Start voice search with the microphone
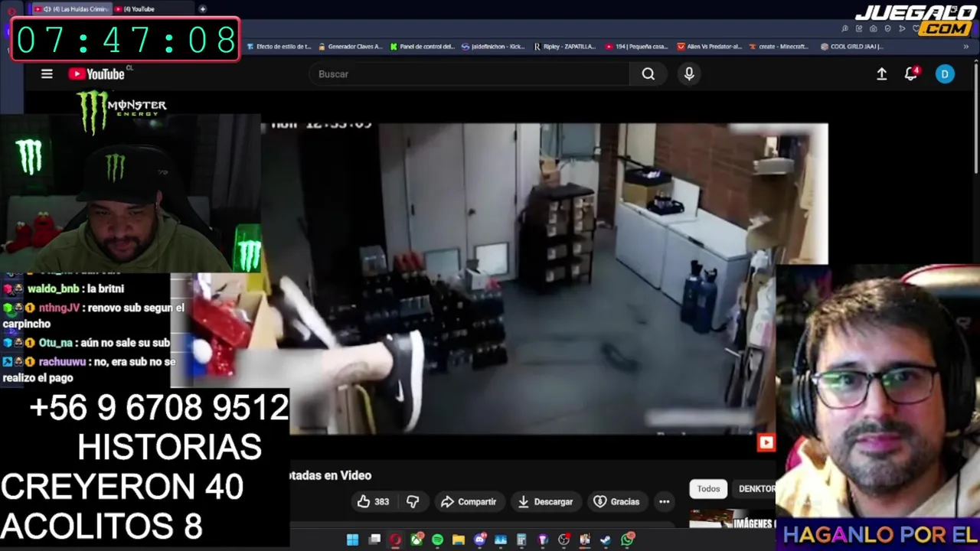The width and height of the screenshot is (980, 551). click(689, 74)
